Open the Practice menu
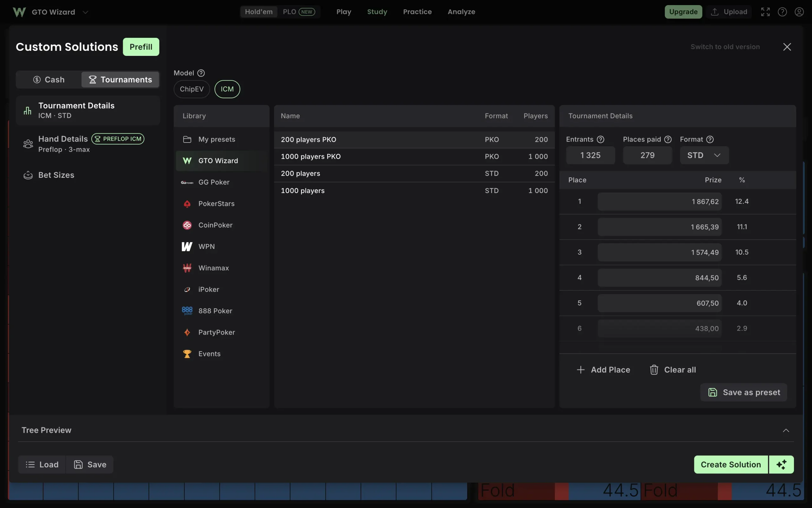 tap(417, 12)
